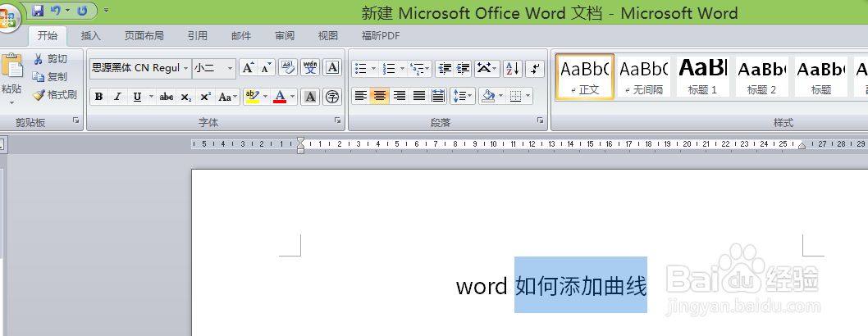This screenshot has height=336, width=868.
Task: Save document using quick access save icon
Action: pyautogui.click(x=38, y=11)
